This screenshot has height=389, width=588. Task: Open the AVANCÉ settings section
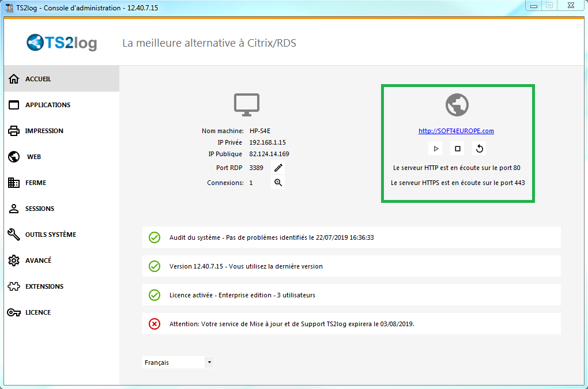[62, 260]
